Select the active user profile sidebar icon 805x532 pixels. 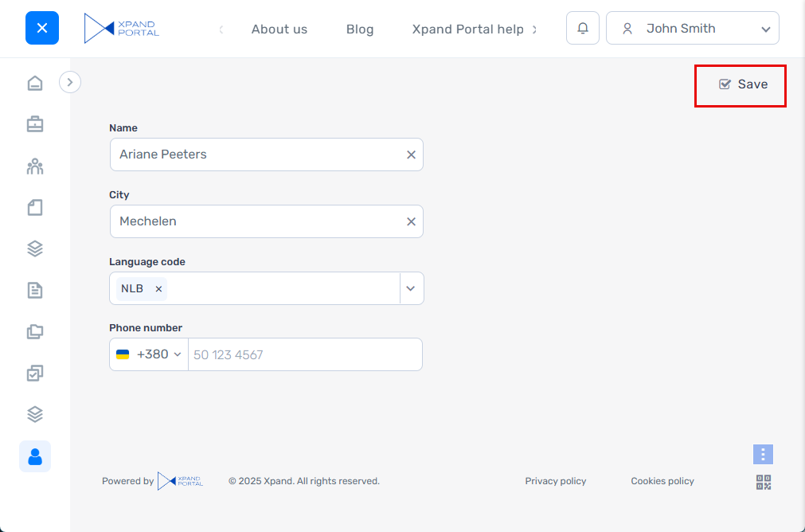(x=35, y=456)
